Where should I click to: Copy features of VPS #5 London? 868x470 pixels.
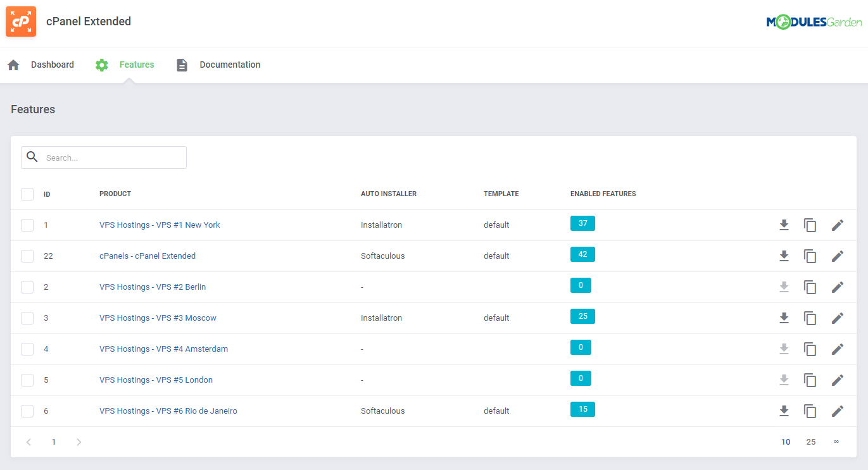(810, 380)
